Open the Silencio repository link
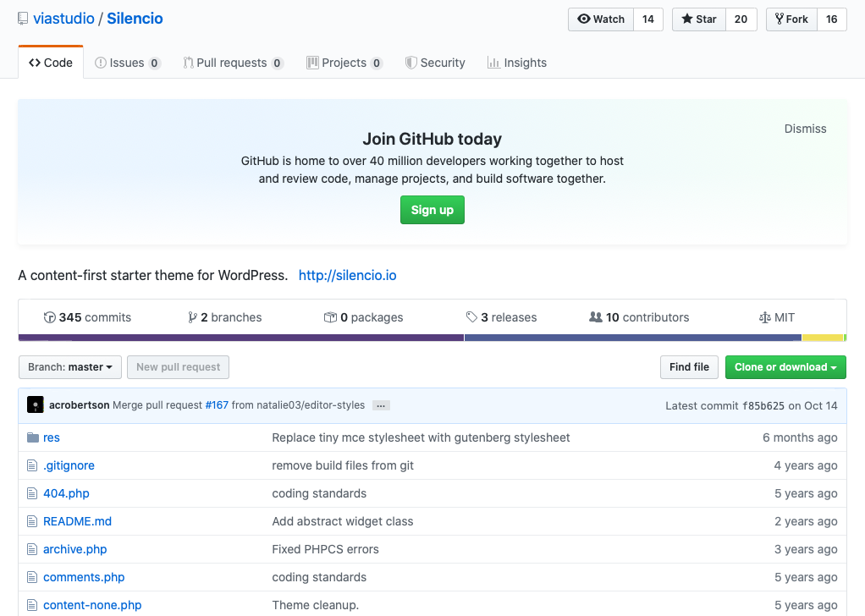Viewport: 865px width, 616px height. (135, 19)
